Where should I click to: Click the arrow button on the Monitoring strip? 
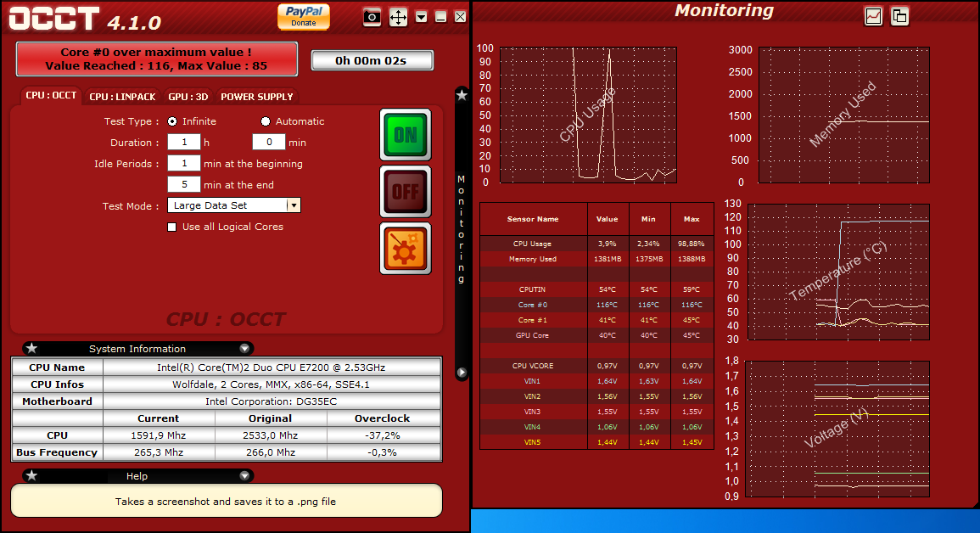pos(462,373)
